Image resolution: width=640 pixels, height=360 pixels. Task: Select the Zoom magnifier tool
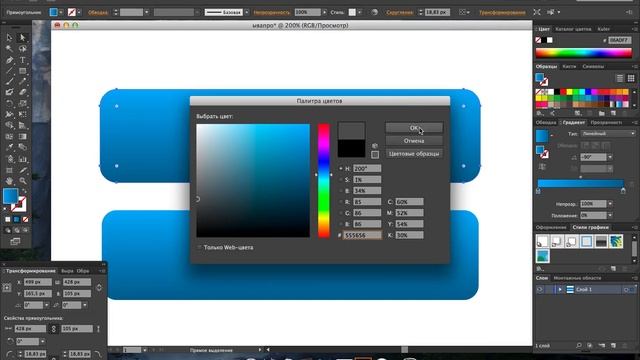(x=22, y=180)
